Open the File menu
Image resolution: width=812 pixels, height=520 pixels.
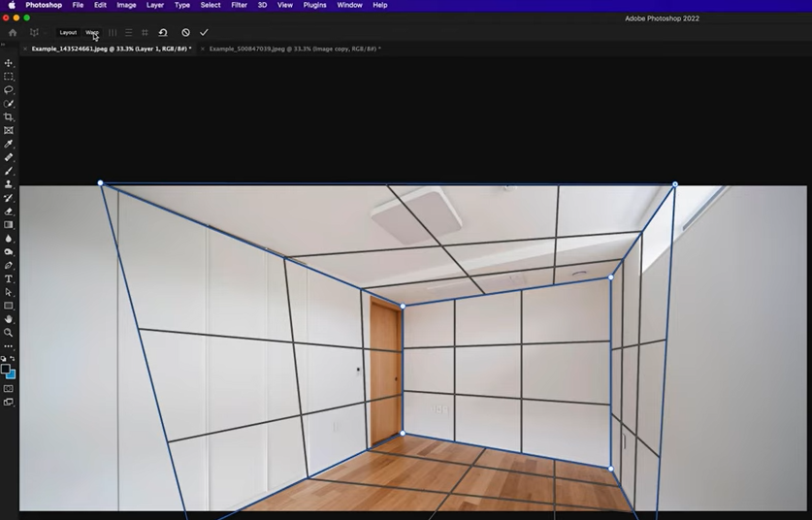click(78, 5)
